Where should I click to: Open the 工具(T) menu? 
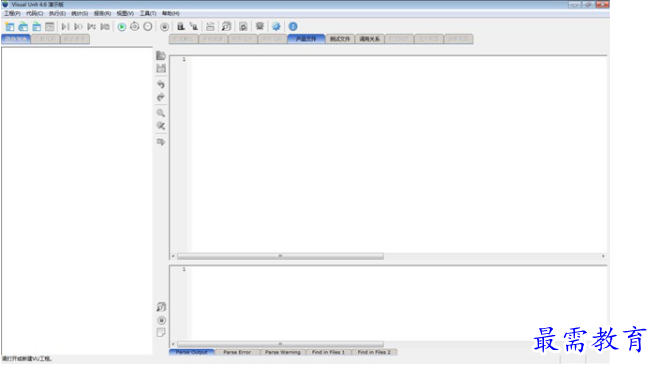click(148, 13)
